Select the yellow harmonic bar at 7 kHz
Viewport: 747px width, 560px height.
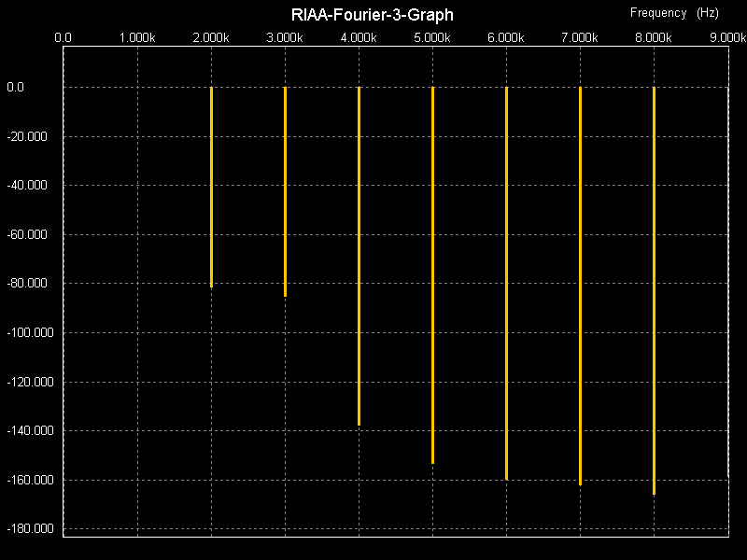click(580, 287)
